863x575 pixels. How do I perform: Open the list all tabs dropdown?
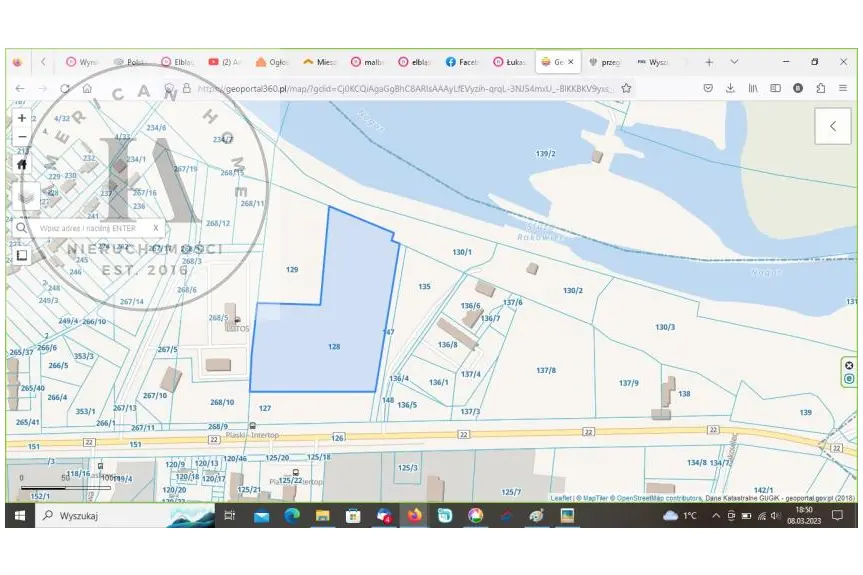click(x=734, y=62)
